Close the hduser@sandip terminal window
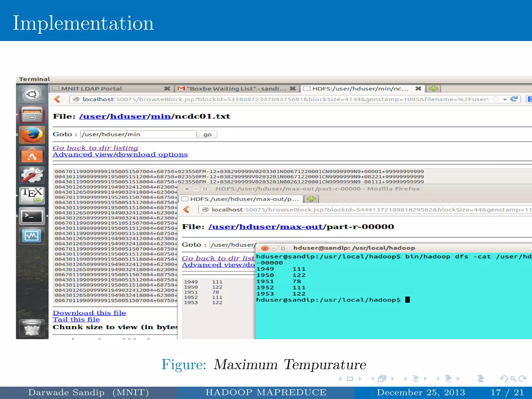Screen dimensions: 532x399 pyautogui.click(x=265, y=248)
